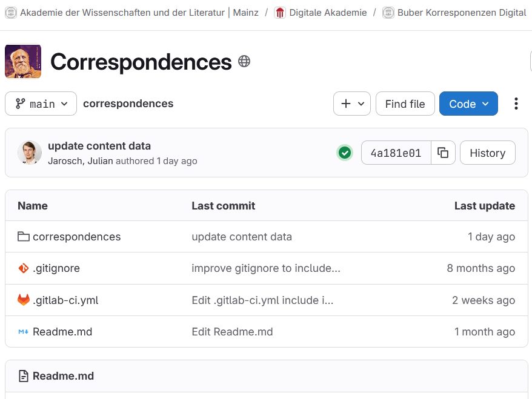Open the vertical ellipsis actions menu
Image resolution: width=532 pixels, height=399 pixels.
tap(516, 104)
